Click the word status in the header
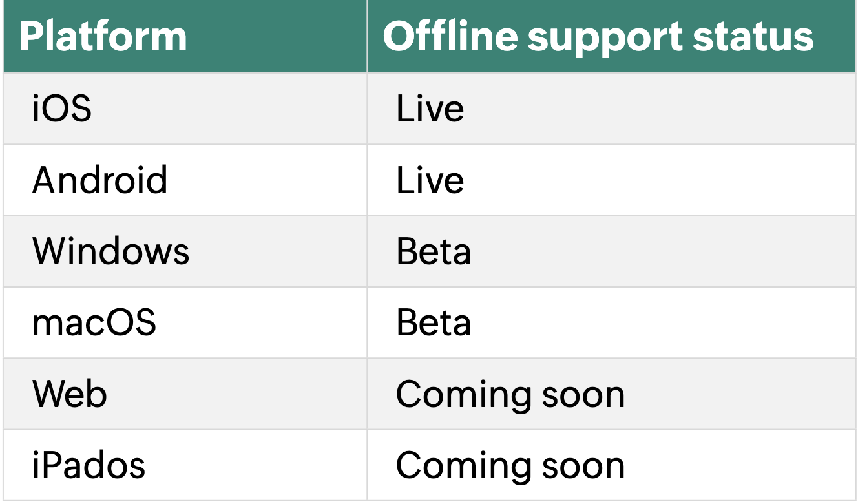Viewport: 858px width, 504px height. (x=753, y=37)
